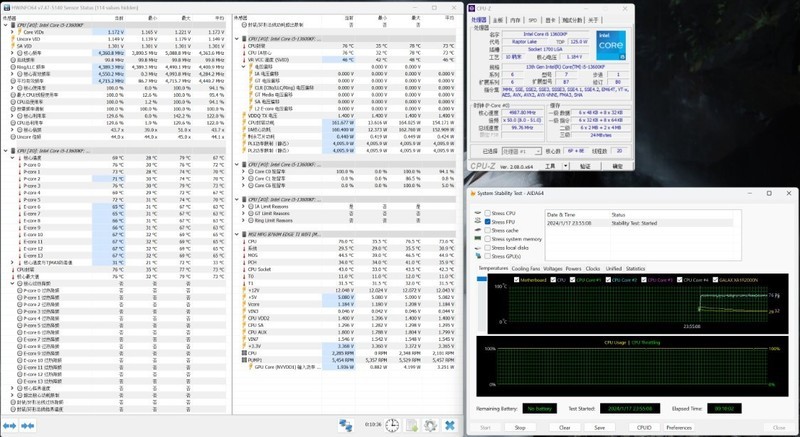800x437 pixels.
Task: Click the Stop button in AIDA64
Action: [519, 426]
